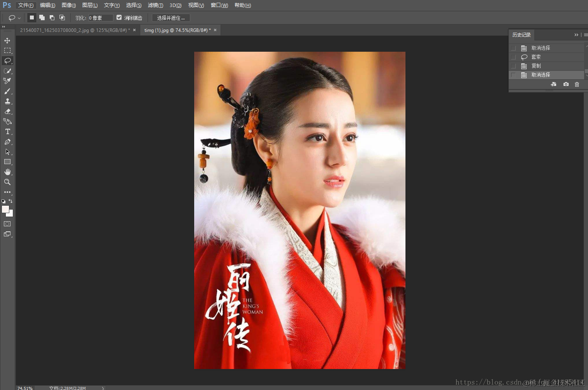Image resolution: width=588 pixels, height=390 pixels.
Task: Set history brush source for 套索 state
Action: click(513, 57)
